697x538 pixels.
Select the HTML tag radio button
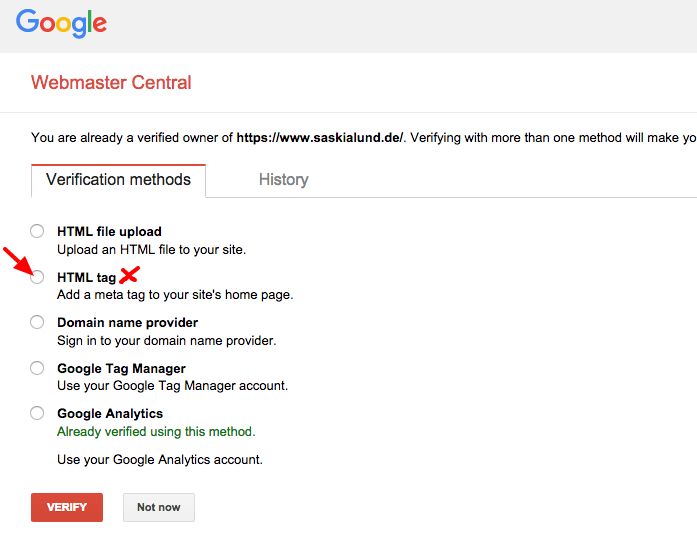(x=37, y=277)
